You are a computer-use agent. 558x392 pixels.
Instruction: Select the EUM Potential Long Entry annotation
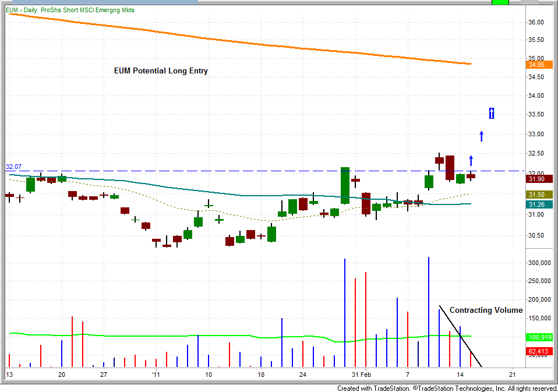161,71
